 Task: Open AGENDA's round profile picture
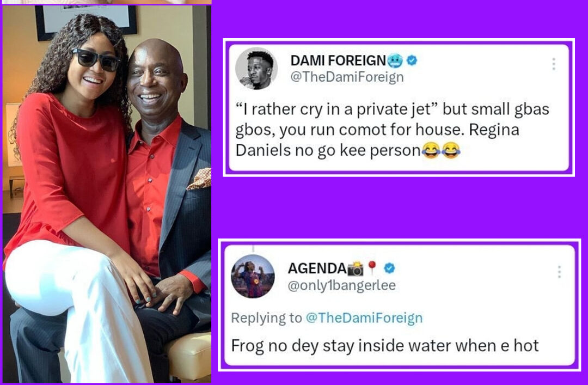(253, 277)
